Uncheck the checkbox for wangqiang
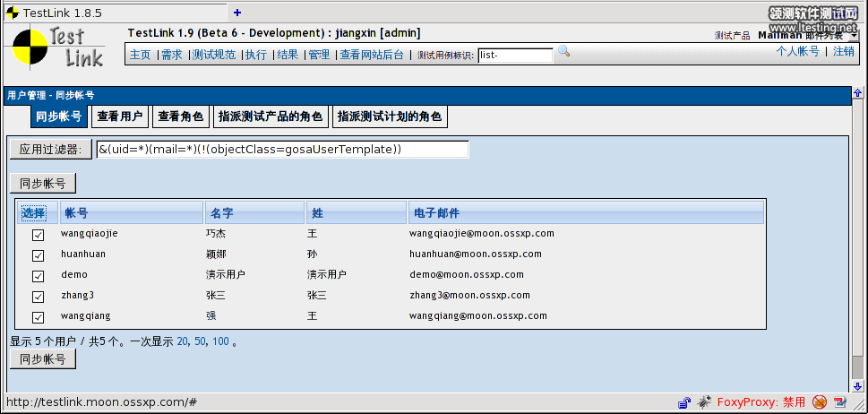The width and height of the screenshot is (868, 414). coord(39,317)
